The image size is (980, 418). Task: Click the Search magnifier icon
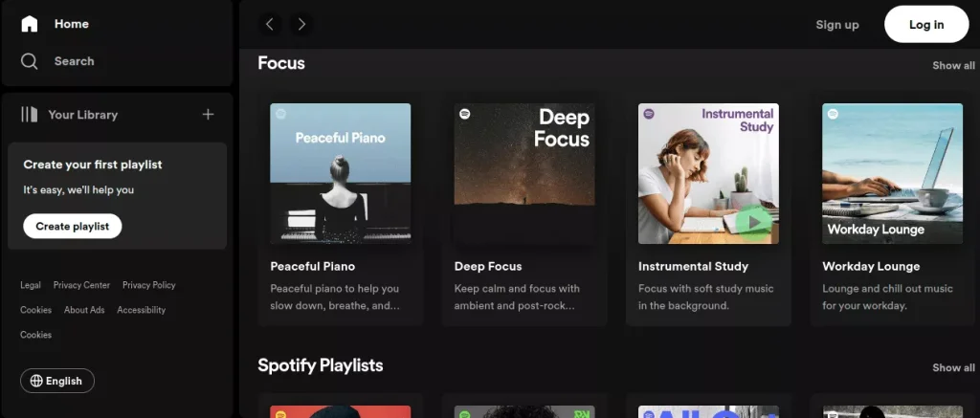pyautogui.click(x=30, y=61)
